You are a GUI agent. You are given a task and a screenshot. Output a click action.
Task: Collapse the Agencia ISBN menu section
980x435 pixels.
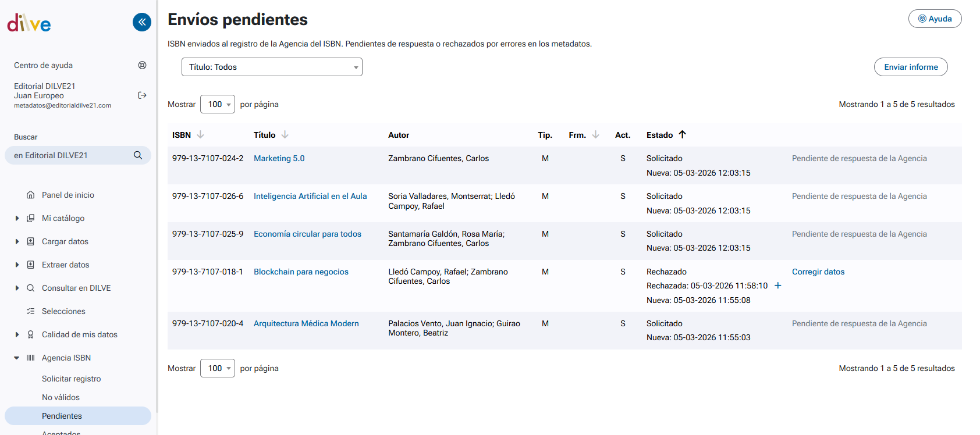coord(17,358)
